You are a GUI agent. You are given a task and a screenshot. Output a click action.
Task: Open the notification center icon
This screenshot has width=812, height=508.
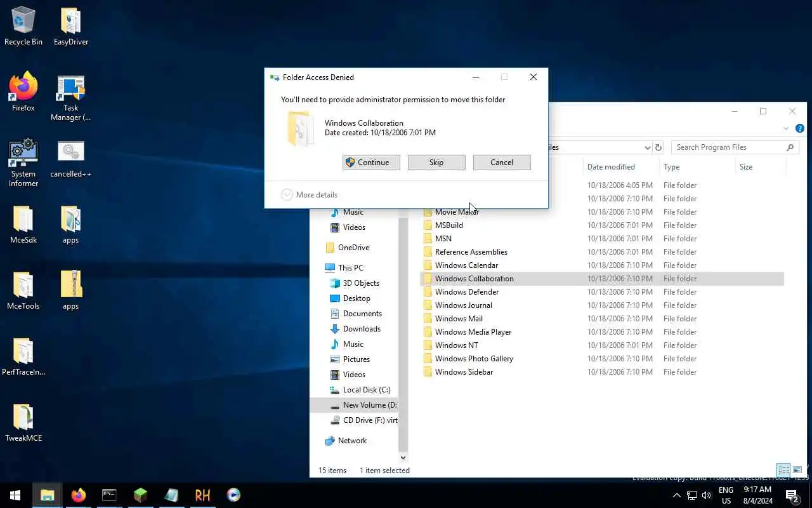tap(792, 495)
